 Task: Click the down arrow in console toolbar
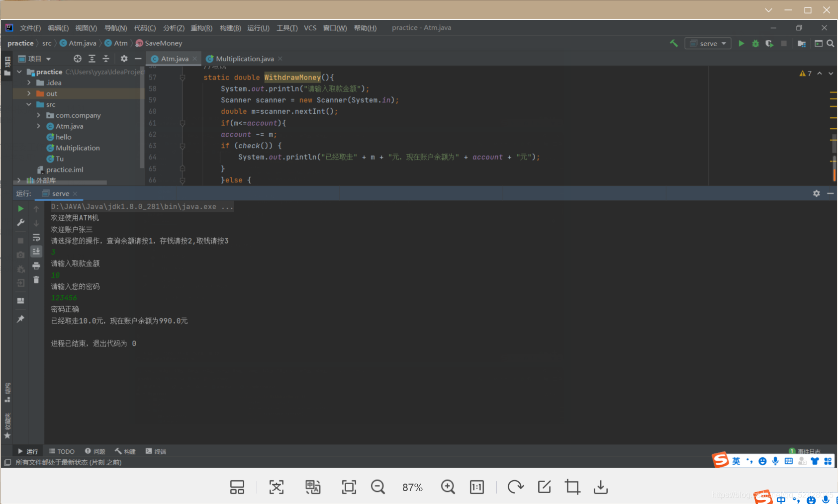(36, 223)
